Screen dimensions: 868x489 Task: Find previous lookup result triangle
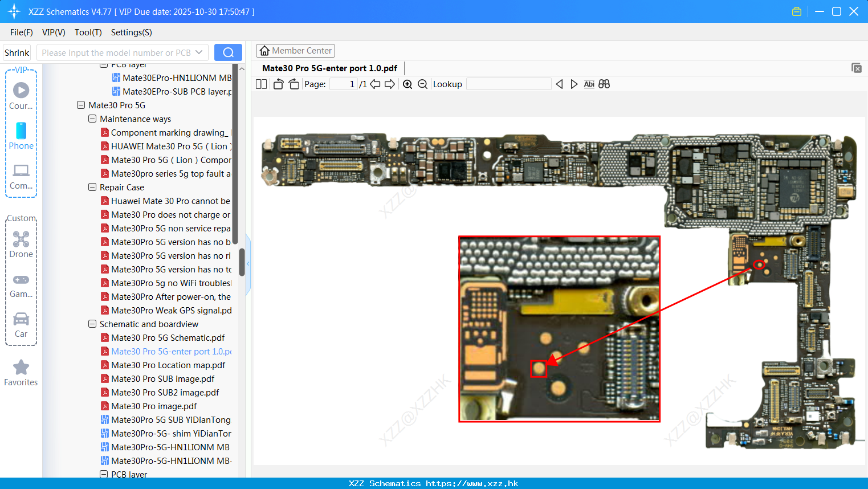click(x=559, y=84)
